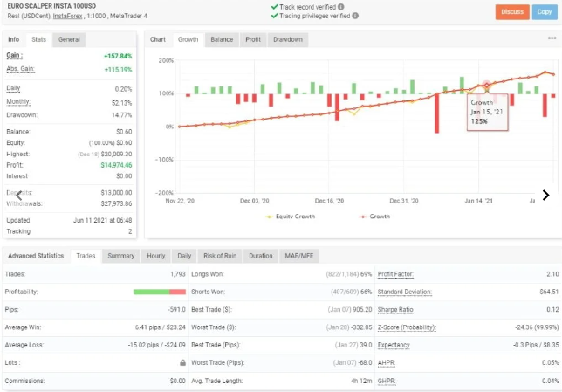Image resolution: width=562 pixels, height=392 pixels.
Task: Click the Jan 15 growth data point
Action: [x=487, y=86]
